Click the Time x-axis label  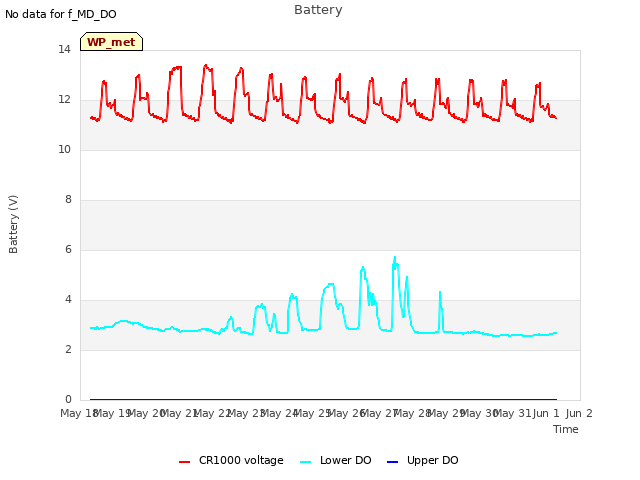click(566, 429)
